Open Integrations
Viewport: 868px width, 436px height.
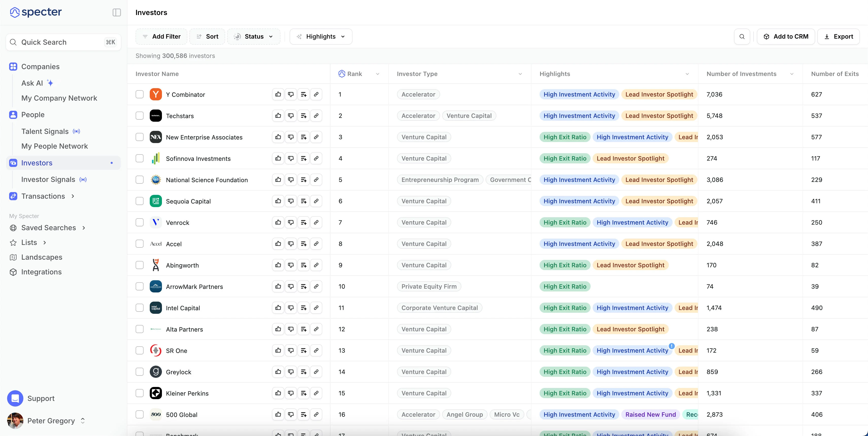tap(41, 272)
